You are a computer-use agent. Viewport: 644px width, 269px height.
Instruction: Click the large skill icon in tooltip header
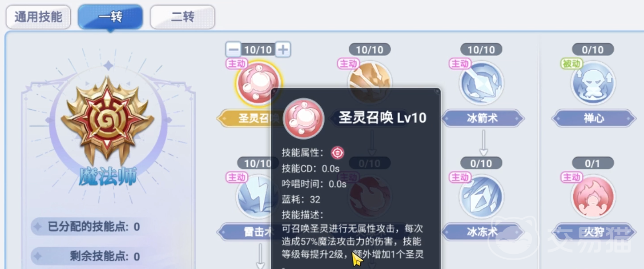[304, 118]
